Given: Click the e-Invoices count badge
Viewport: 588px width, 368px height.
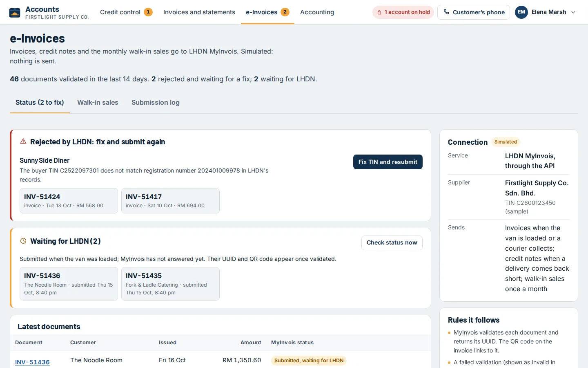Looking at the screenshot, I should click(285, 12).
